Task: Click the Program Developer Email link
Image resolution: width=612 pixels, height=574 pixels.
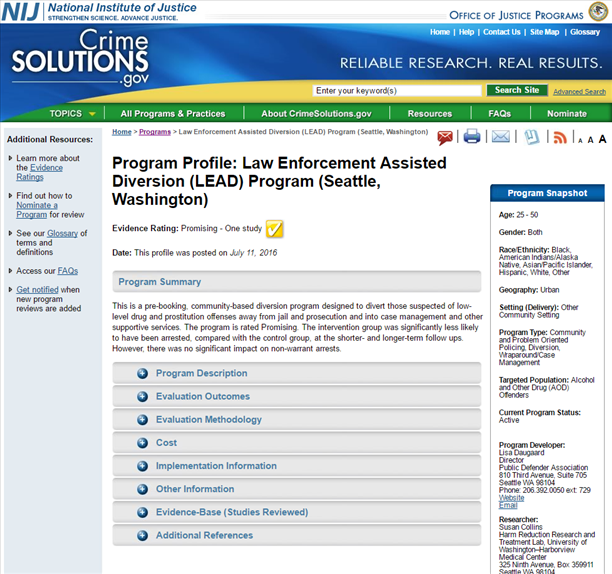Action: click(x=508, y=505)
